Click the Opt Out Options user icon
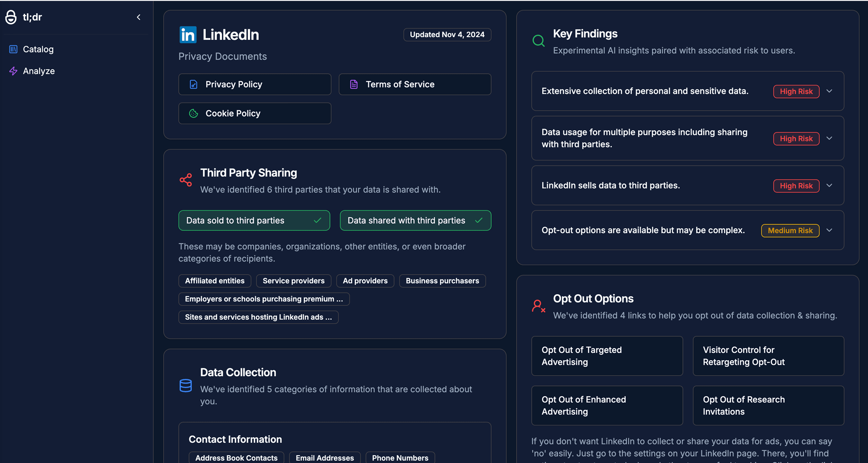 point(538,306)
